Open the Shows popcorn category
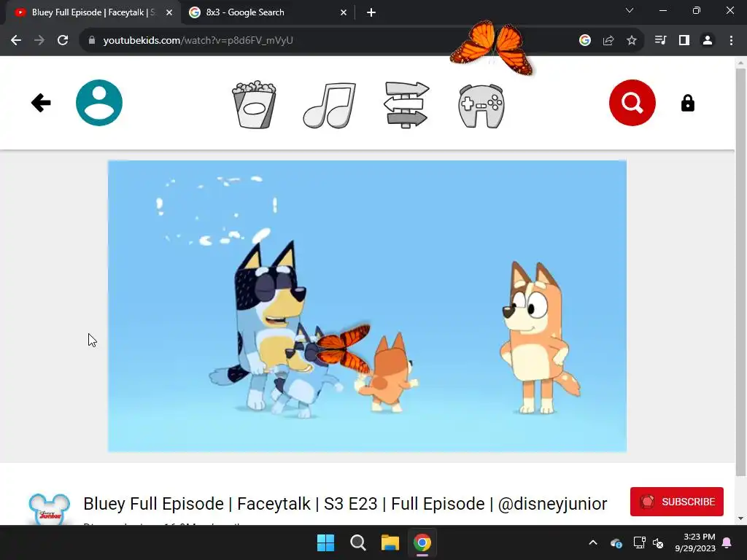The image size is (747, 560). (x=254, y=104)
